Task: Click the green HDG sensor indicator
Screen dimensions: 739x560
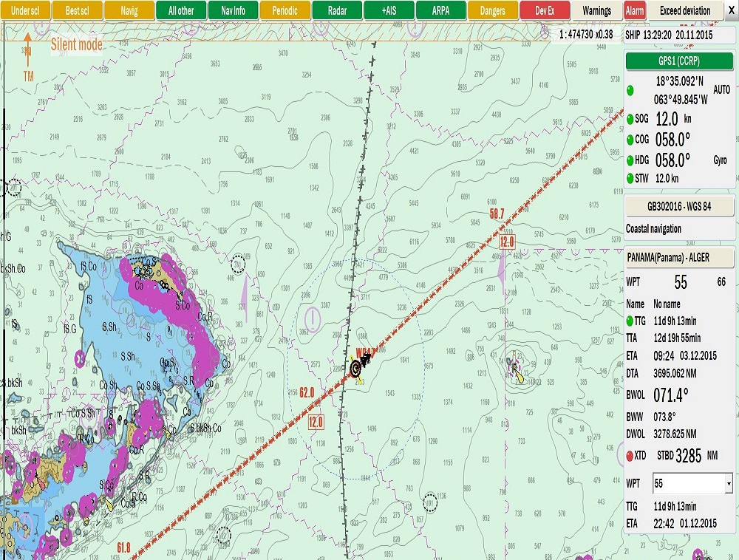Action: click(x=630, y=160)
